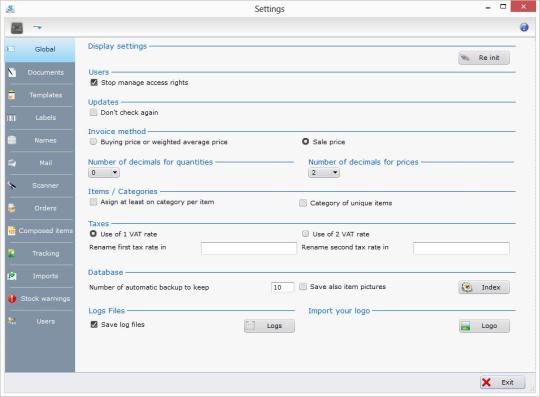
Task: Click the Documents sidebar icon
Action: click(12, 72)
